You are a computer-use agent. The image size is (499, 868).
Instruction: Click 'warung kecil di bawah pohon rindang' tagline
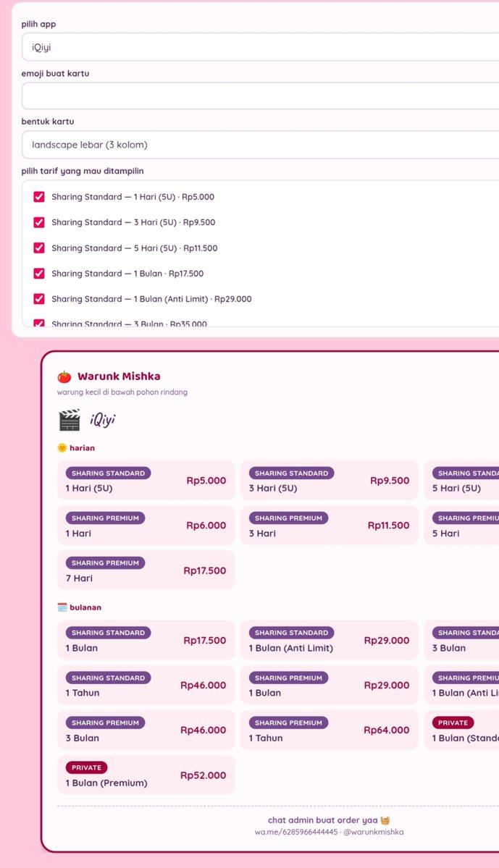pos(122,392)
